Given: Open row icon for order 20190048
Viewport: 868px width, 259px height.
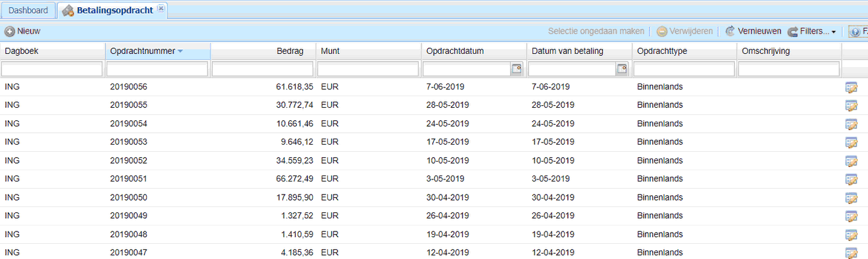Looking at the screenshot, I should (851, 234).
